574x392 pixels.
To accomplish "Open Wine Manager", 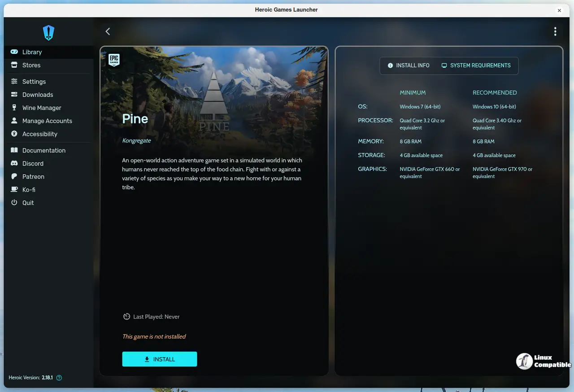I will tap(42, 108).
